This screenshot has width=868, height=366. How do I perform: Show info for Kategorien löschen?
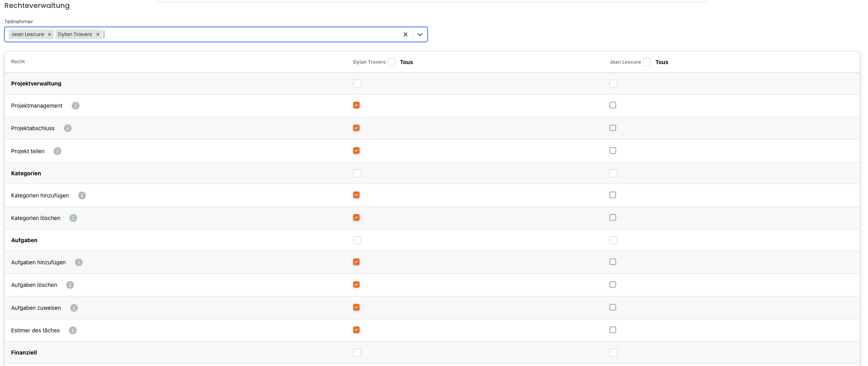coord(73,218)
